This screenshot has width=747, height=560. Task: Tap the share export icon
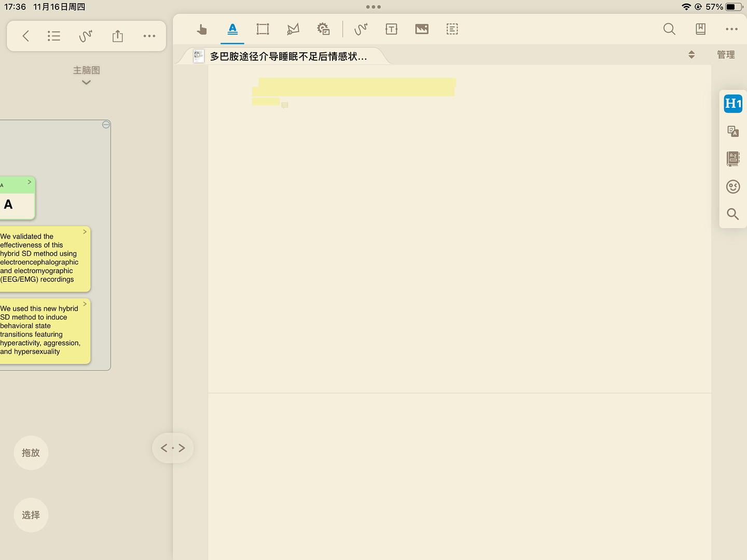click(118, 36)
